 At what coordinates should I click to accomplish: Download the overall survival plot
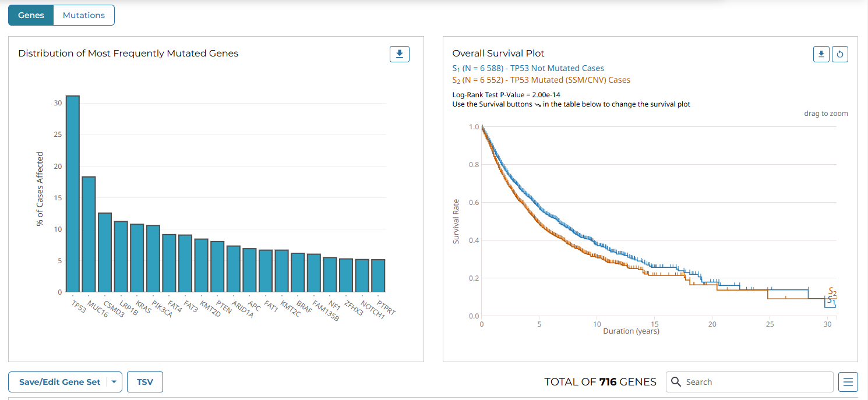click(821, 54)
